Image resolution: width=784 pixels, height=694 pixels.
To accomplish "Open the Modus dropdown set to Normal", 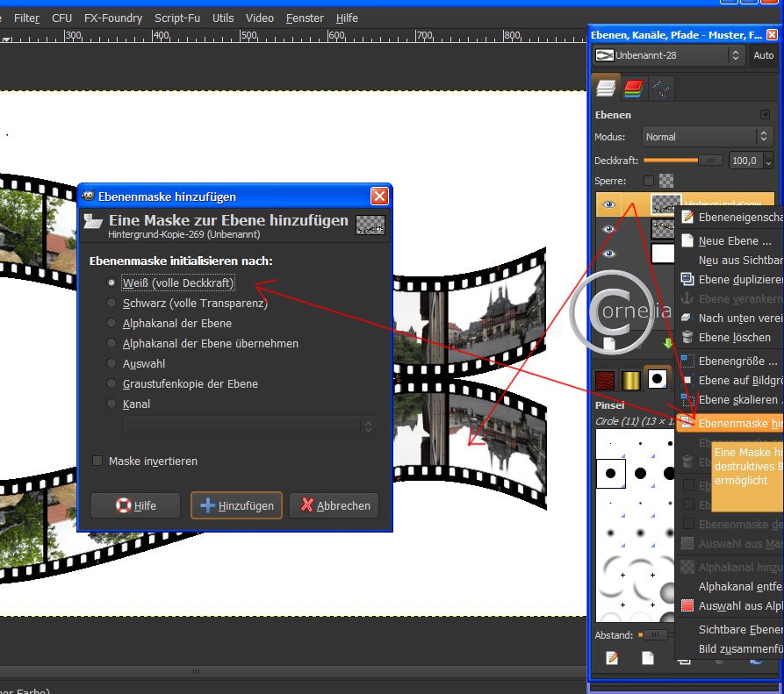I will click(x=706, y=137).
